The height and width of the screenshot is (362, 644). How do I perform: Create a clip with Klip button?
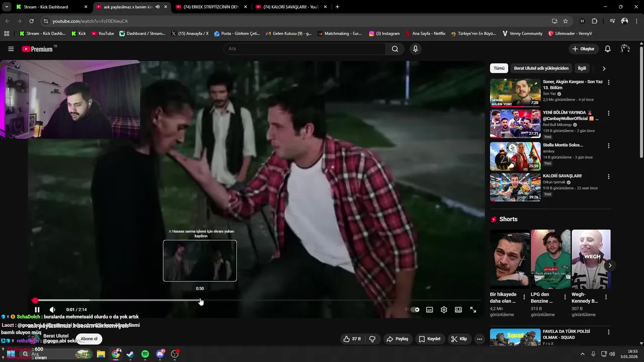click(x=459, y=339)
